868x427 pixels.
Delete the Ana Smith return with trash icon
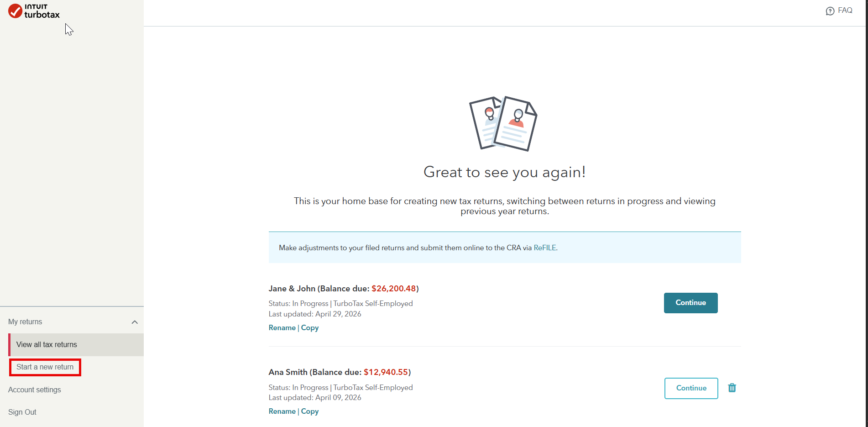[x=732, y=388]
